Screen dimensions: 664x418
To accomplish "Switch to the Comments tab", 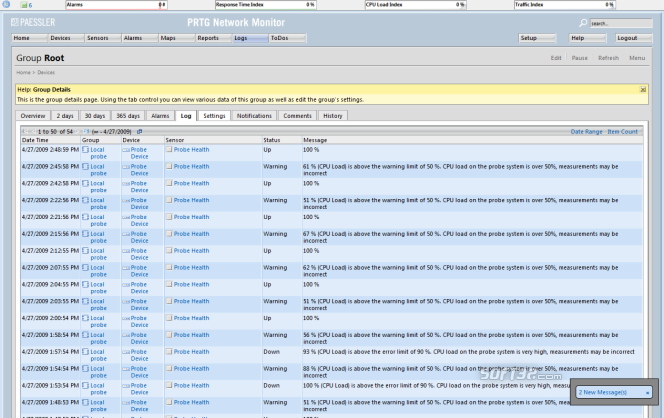I will (x=297, y=116).
